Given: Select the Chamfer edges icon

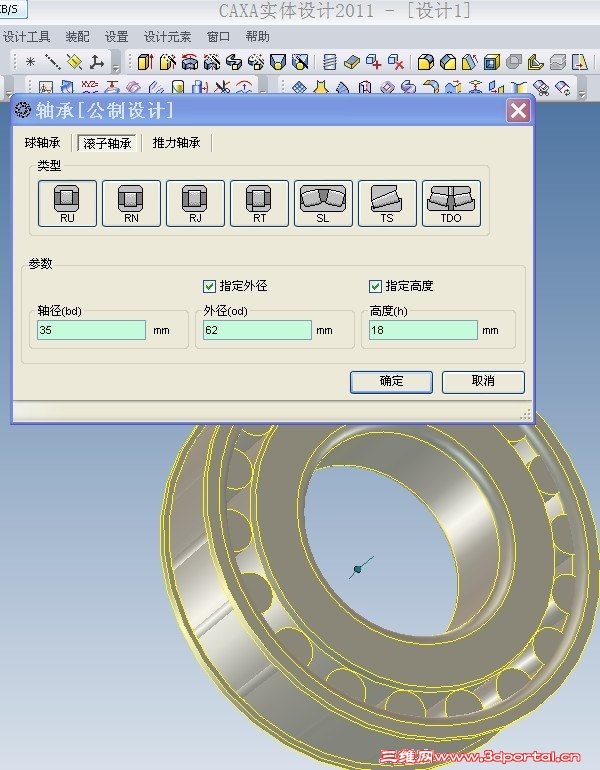Looking at the screenshot, I should 448,62.
